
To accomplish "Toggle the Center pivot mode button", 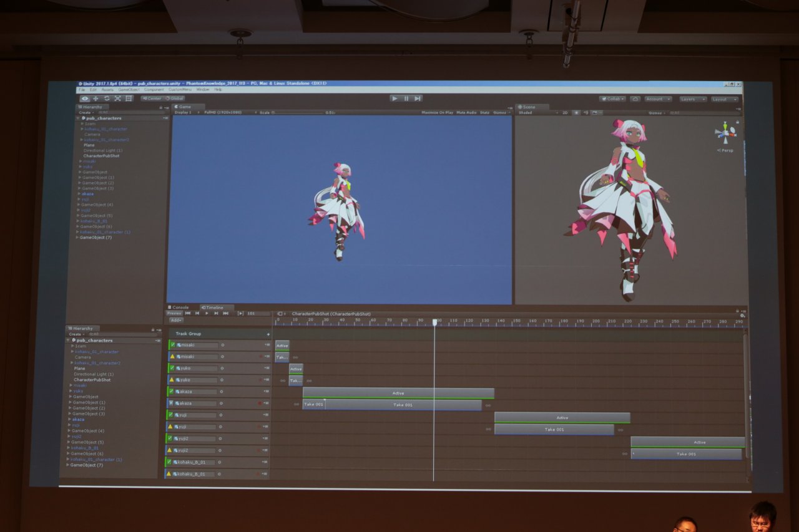I will 152,99.
